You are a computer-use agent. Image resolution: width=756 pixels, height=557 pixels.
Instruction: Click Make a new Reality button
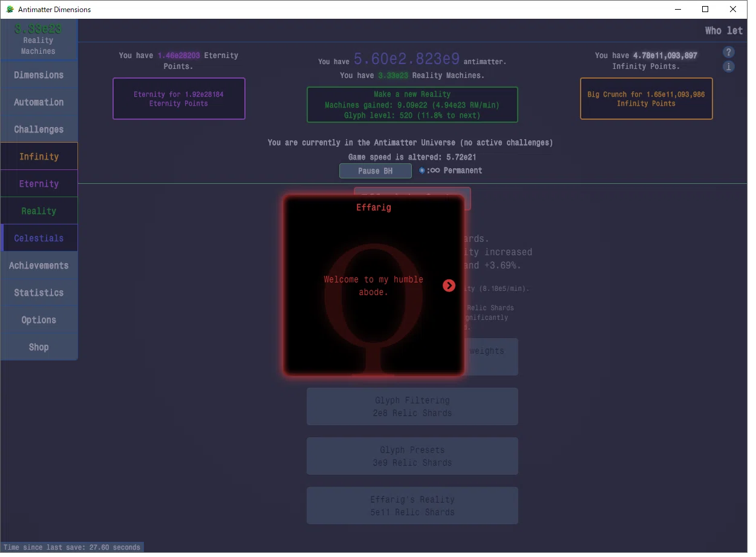pos(412,105)
